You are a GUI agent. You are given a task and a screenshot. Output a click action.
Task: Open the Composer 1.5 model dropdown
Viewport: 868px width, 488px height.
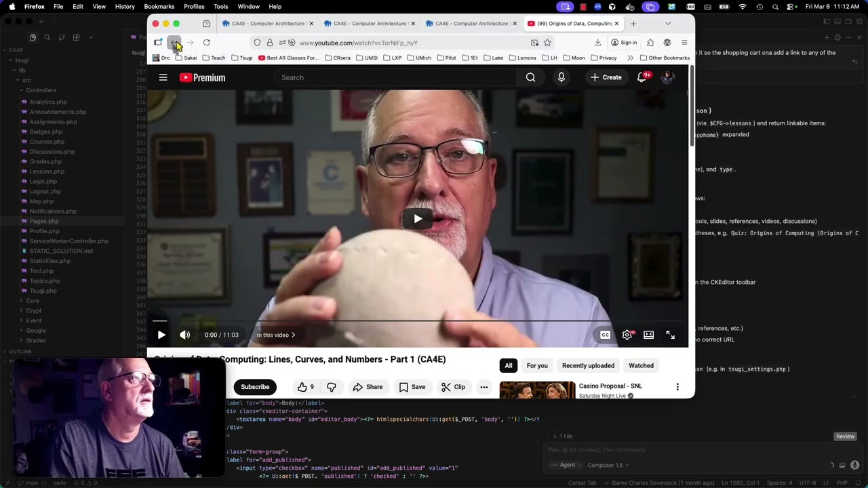(608, 465)
